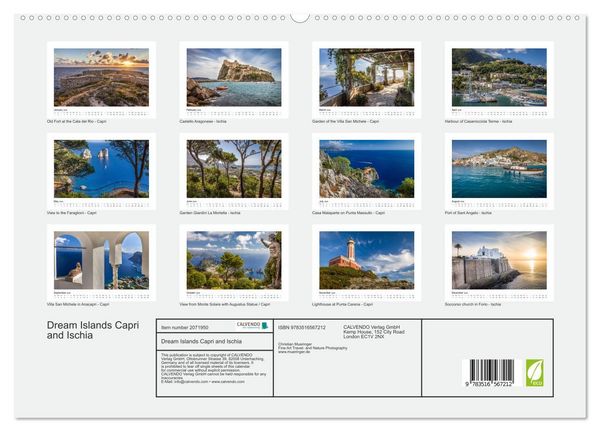Click the copyright notice paragraph
Screen dimensions: 600x432
click(214, 368)
